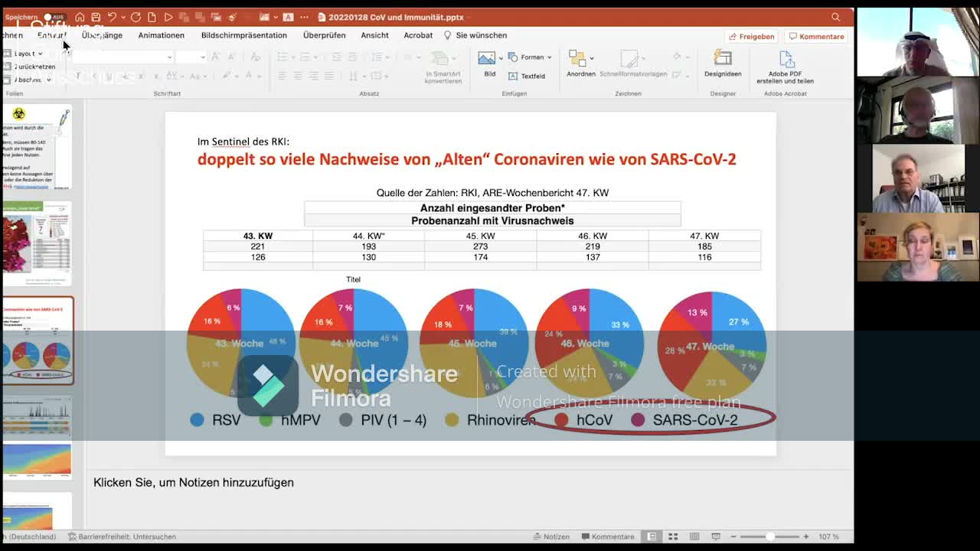Select the biohazard slide thumbnail
The height and width of the screenshot is (551, 980).
(x=38, y=147)
